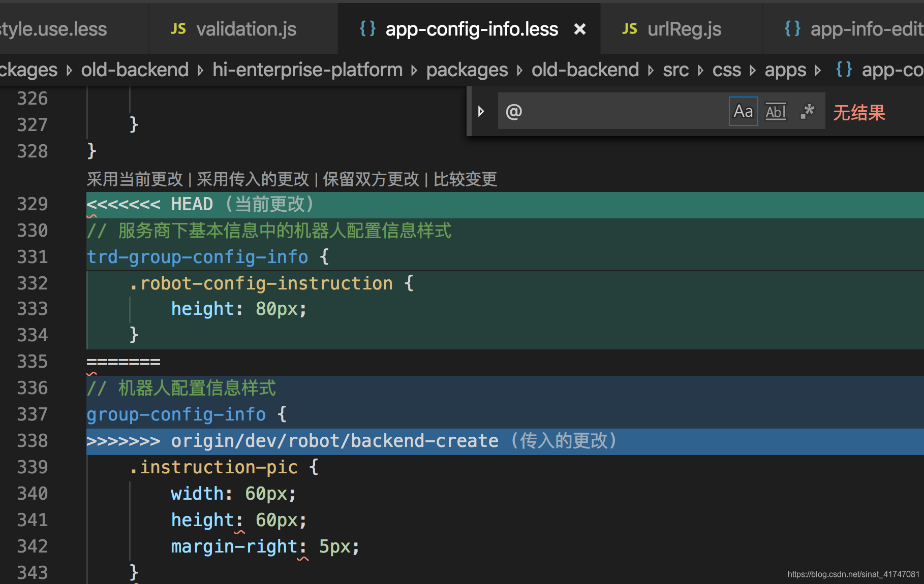Image resolution: width=924 pixels, height=584 pixels.
Task: Select the css breadcrumb item
Action: 726,70
